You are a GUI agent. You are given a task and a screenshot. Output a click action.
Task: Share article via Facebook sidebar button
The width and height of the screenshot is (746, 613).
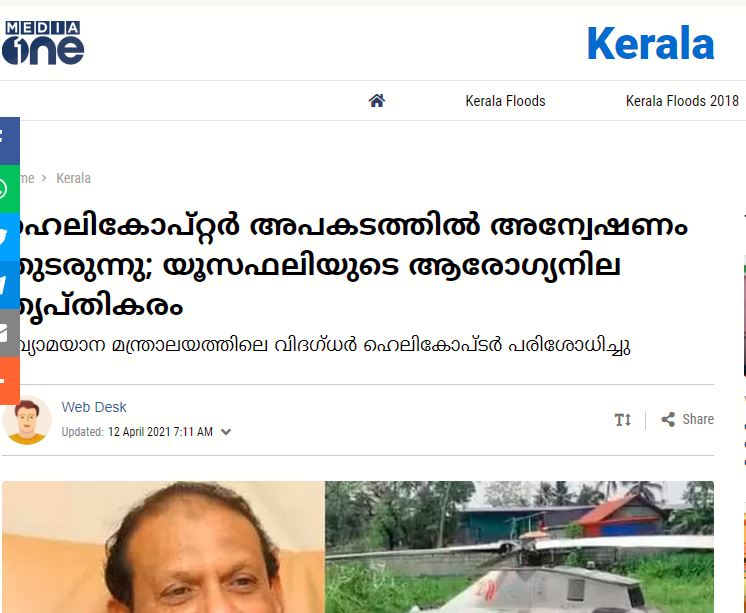[x=10, y=141]
